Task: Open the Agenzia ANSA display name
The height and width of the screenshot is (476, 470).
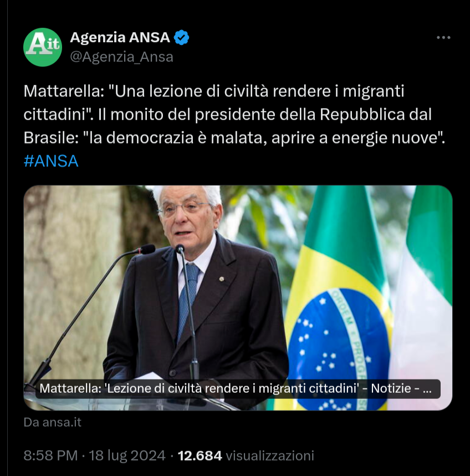Action: (120, 38)
